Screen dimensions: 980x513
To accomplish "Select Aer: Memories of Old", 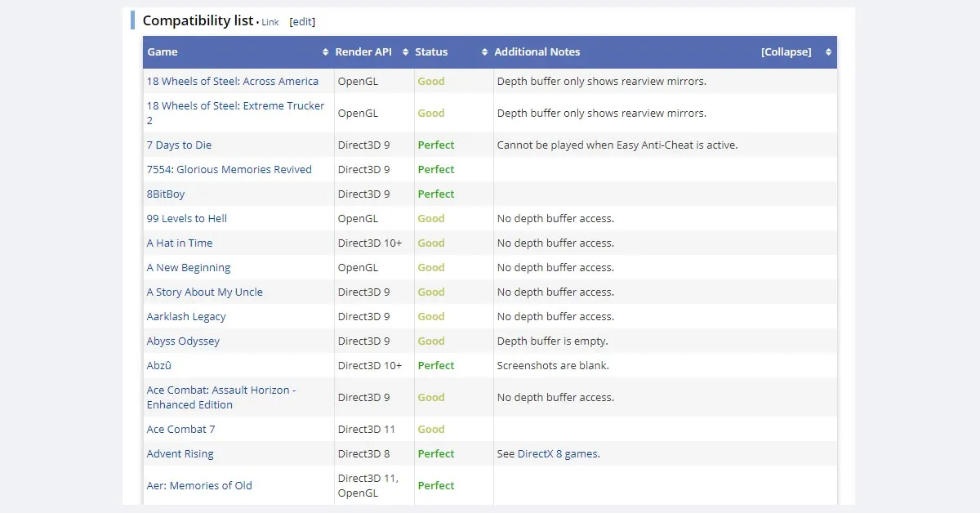I will click(198, 484).
